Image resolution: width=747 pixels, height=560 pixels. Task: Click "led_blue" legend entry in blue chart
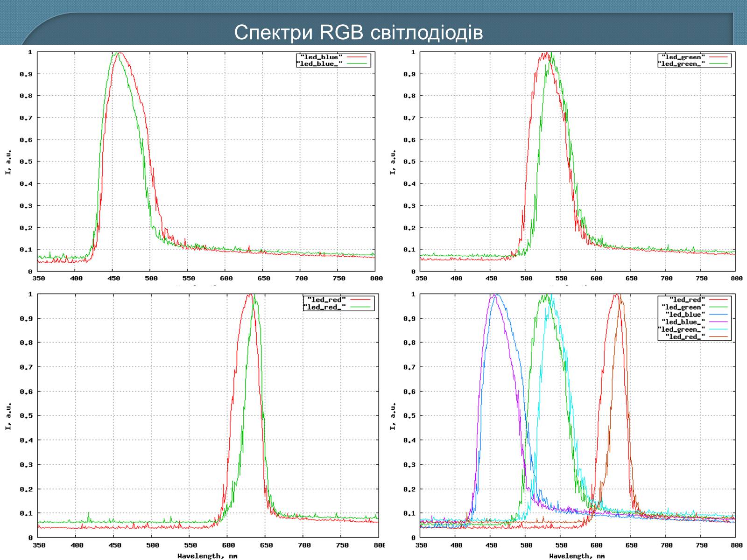point(322,57)
